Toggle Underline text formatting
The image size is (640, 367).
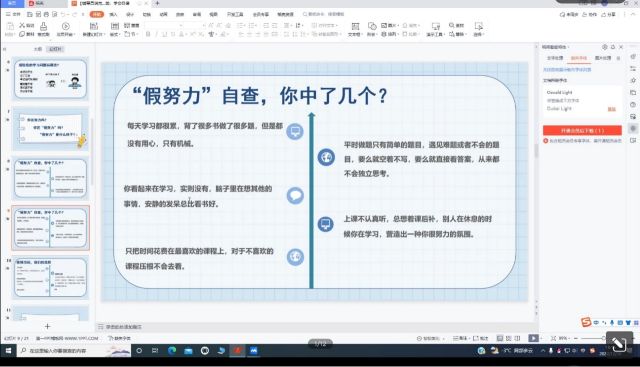point(165,34)
